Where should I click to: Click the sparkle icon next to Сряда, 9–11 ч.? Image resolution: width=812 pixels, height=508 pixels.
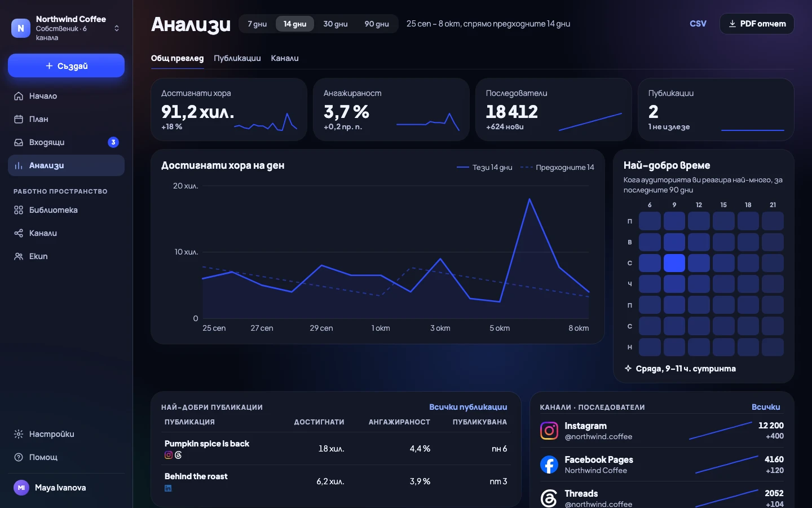(628, 369)
